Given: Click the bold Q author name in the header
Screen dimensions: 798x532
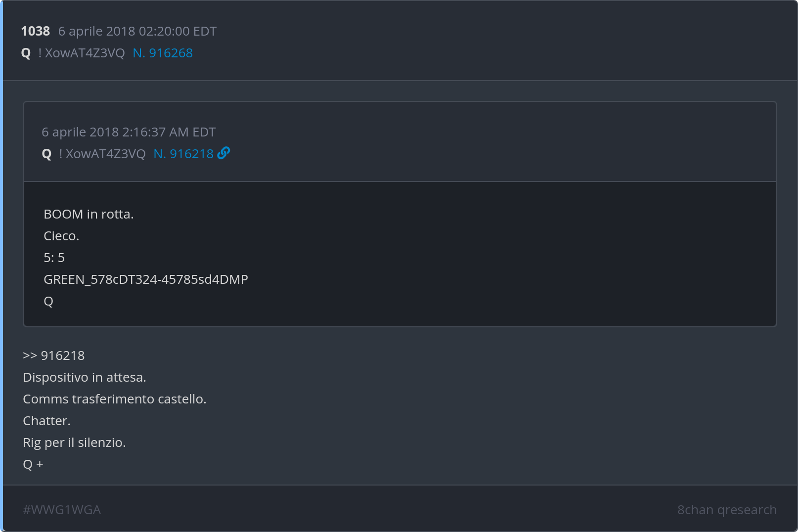Looking at the screenshot, I should pyautogui.click(x=26, y=53).
